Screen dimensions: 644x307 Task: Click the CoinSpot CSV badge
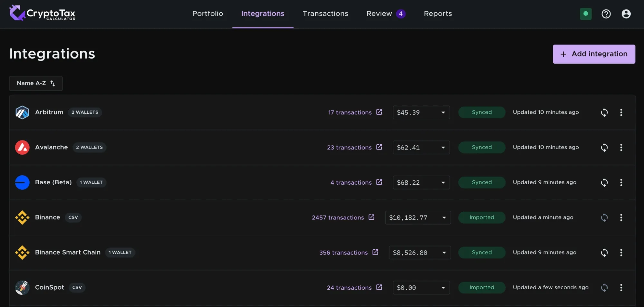tap(77, 287)
